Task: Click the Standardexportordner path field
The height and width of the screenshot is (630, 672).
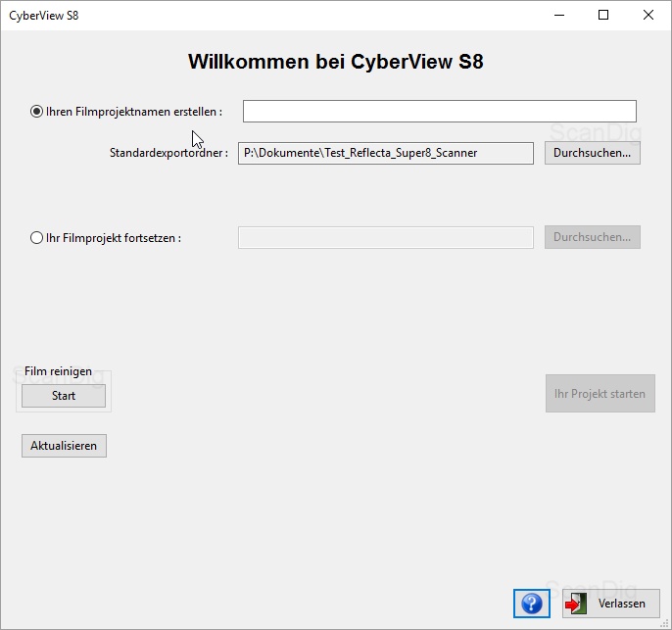Action: [386, 153]
